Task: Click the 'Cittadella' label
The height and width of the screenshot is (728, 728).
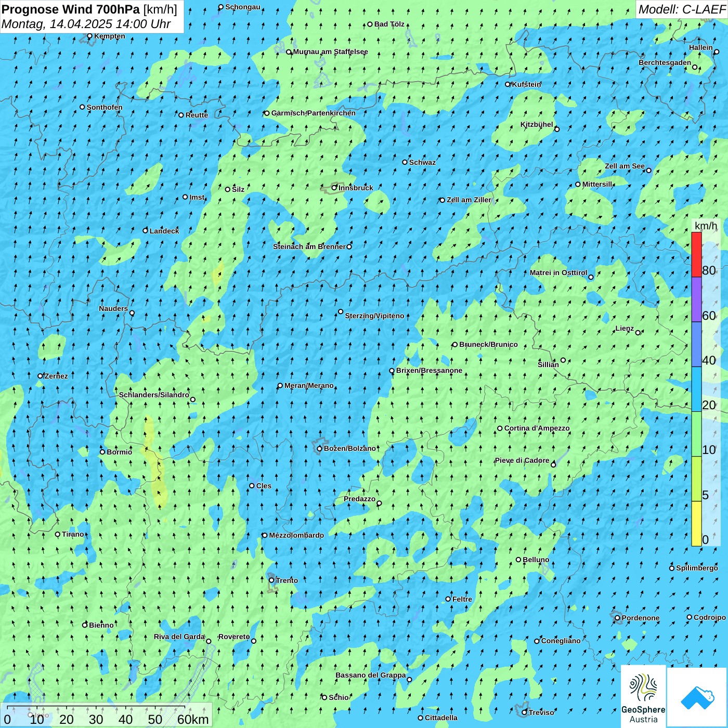Action: (x=441, y=718)
